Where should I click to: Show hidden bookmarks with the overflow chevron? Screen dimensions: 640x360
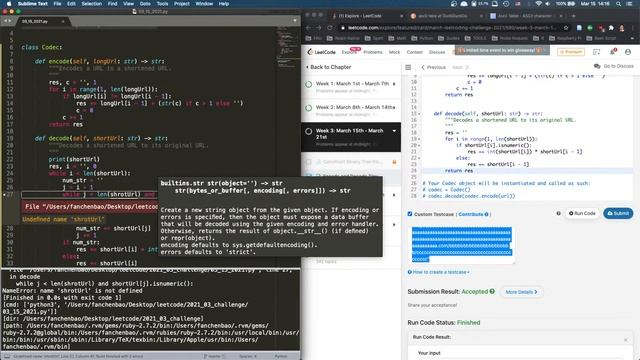pos(632,38)
